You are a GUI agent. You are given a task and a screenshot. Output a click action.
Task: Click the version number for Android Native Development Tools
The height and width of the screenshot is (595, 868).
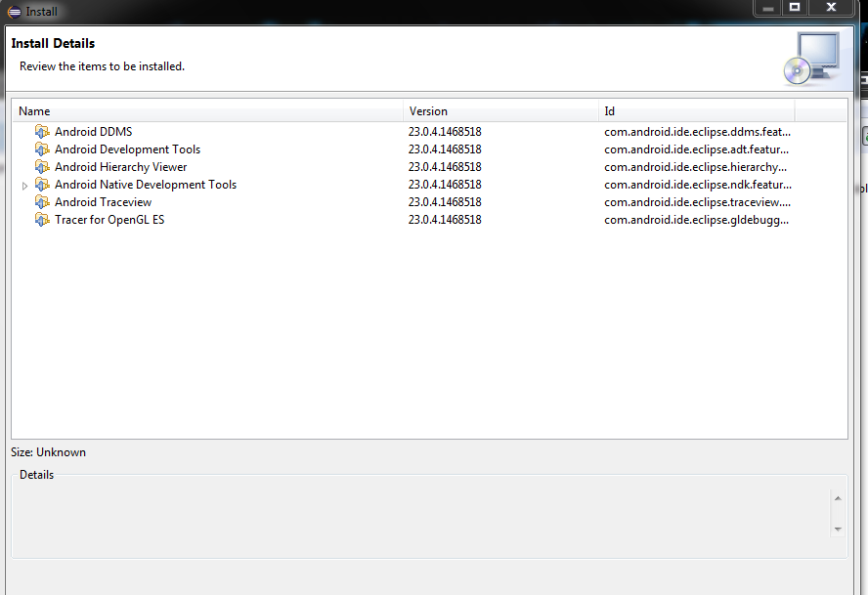[x=445, y=185]
